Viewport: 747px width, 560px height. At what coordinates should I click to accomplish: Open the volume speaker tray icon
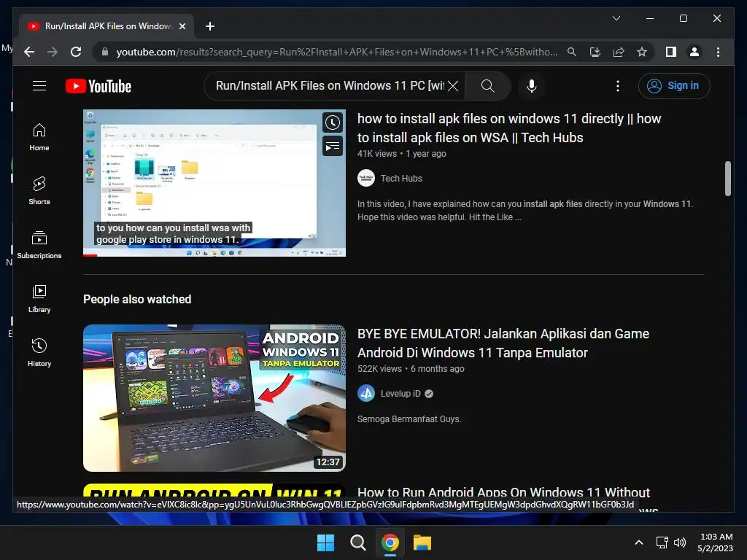[680, 542]
